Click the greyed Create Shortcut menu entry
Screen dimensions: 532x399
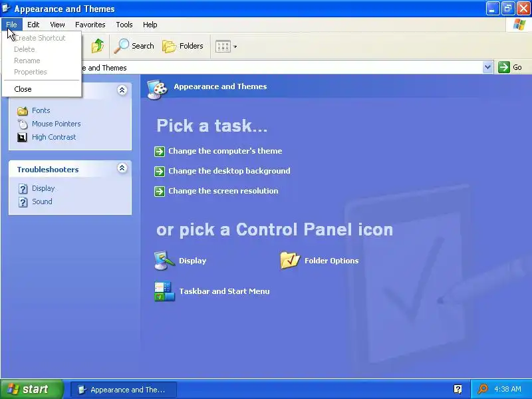coord(42,38)
